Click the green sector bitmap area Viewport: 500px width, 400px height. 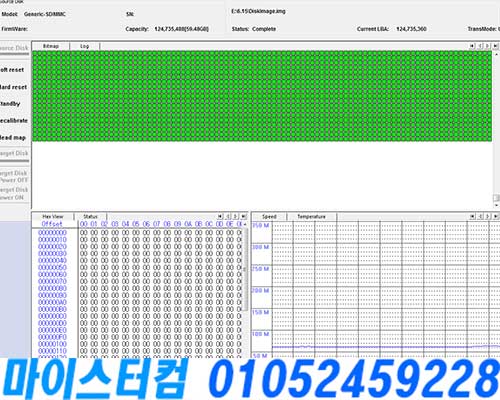coord(262,96)
